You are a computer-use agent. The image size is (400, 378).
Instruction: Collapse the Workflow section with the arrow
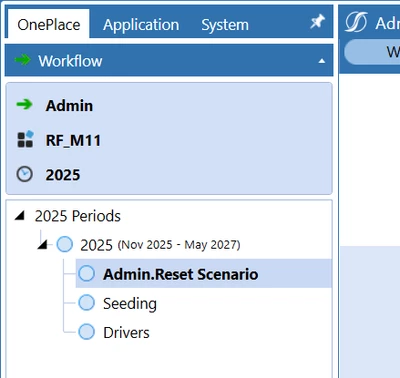[322, 61]
